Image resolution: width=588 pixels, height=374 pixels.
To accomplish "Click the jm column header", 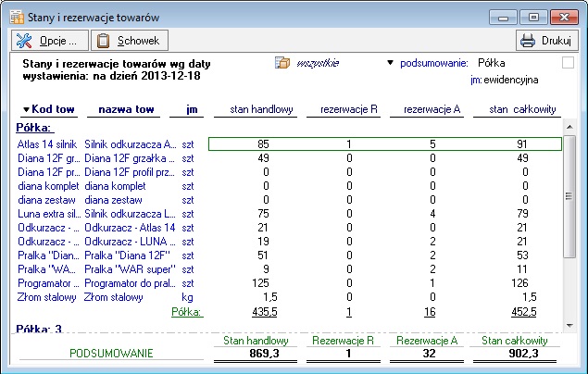I will (192, 109).
